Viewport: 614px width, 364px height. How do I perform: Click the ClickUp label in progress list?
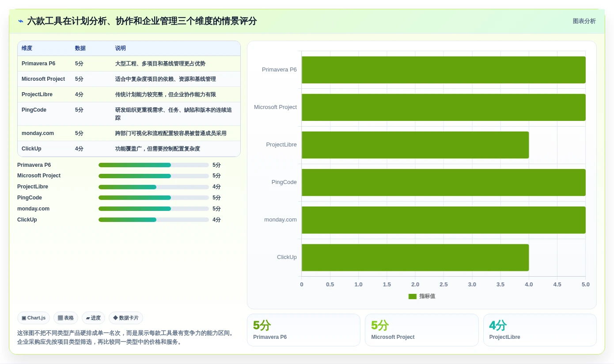(27, 220)
